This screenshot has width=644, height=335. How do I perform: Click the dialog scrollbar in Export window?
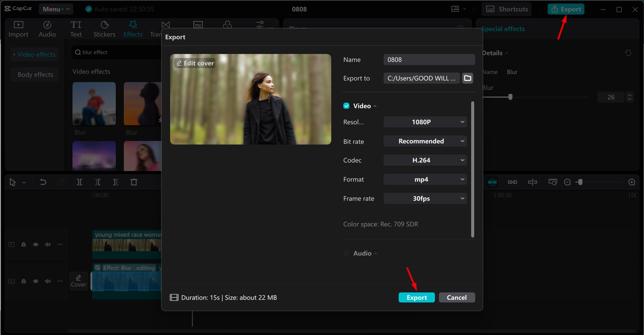click(x=472, y=169)
